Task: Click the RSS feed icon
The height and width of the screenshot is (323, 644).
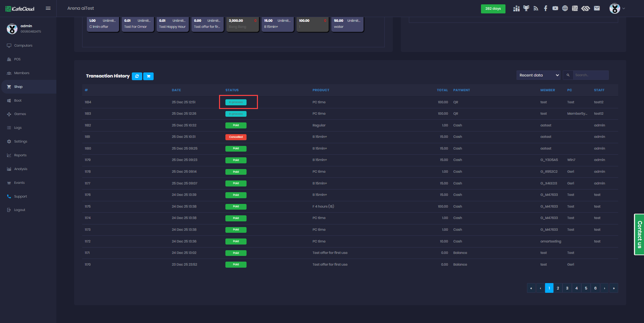Action: [x=536, y=8]
